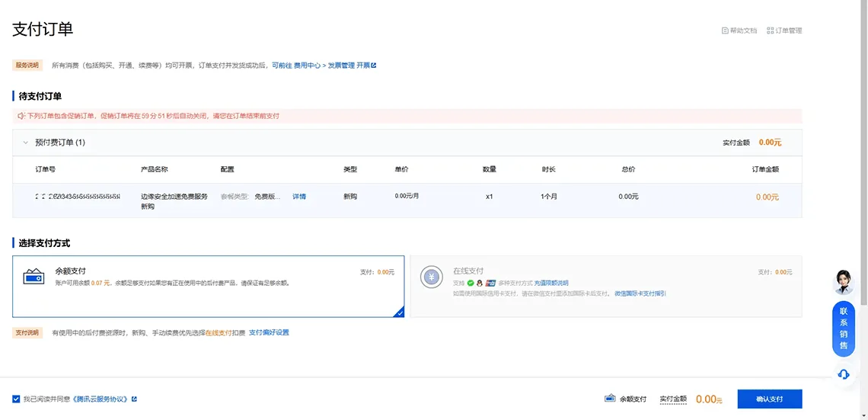Open the 充值限额说明 link
The image size is (868, 420).
tap(551, 283)
